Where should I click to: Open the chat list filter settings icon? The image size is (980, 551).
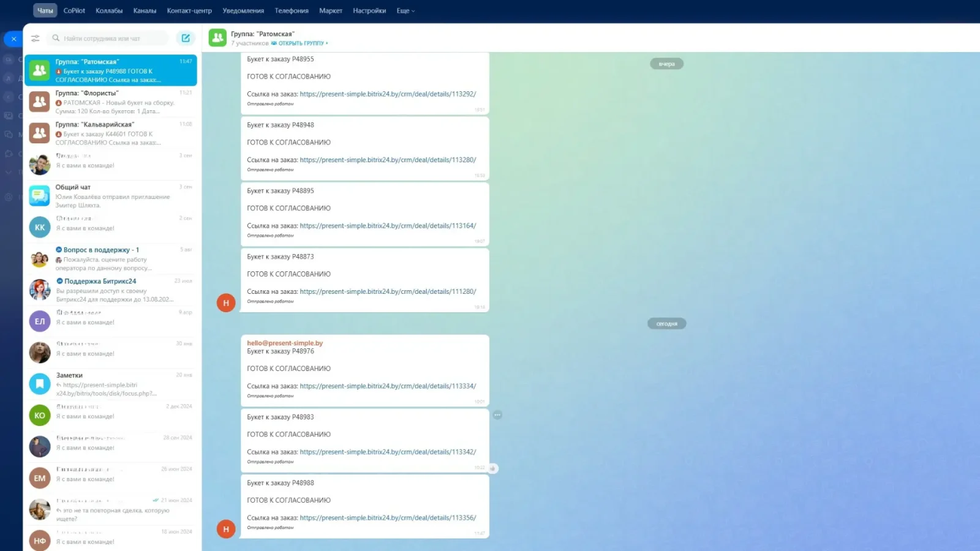pyautogui.click(x=36, y=39)
